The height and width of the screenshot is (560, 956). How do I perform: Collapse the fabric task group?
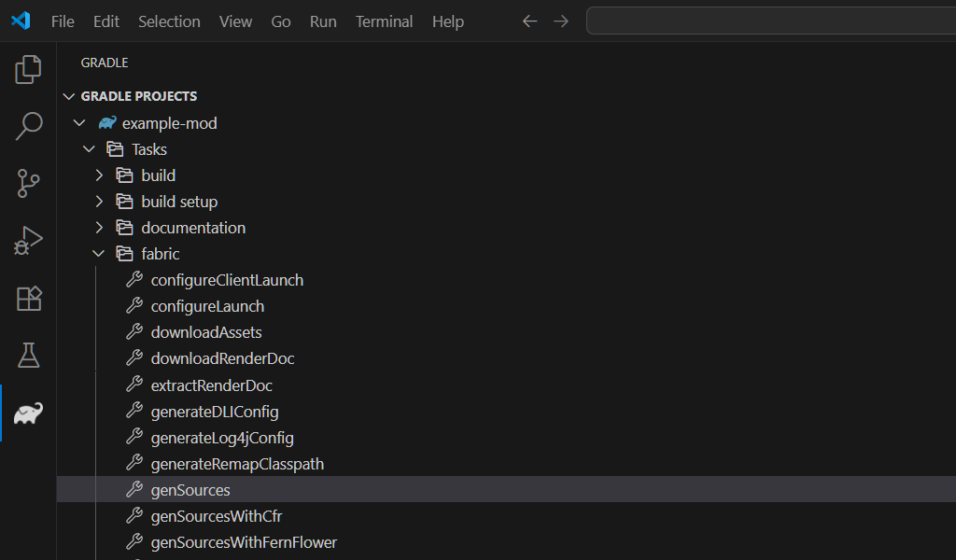[99, 253]
